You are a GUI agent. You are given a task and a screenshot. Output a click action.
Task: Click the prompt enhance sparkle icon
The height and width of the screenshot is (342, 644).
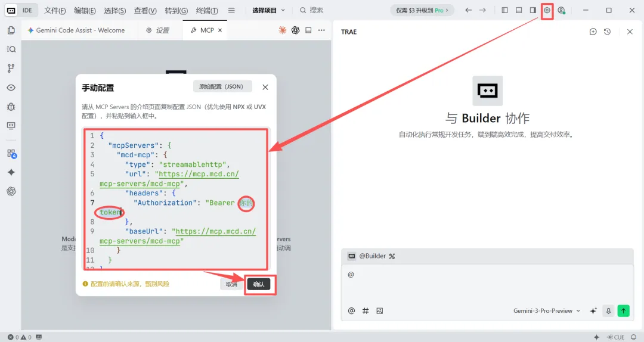593,311
